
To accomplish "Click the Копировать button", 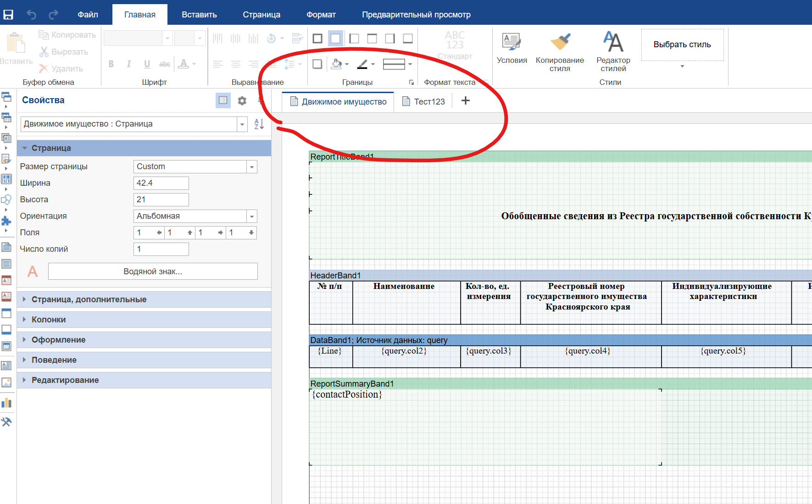I will click(x=67, y=35).
